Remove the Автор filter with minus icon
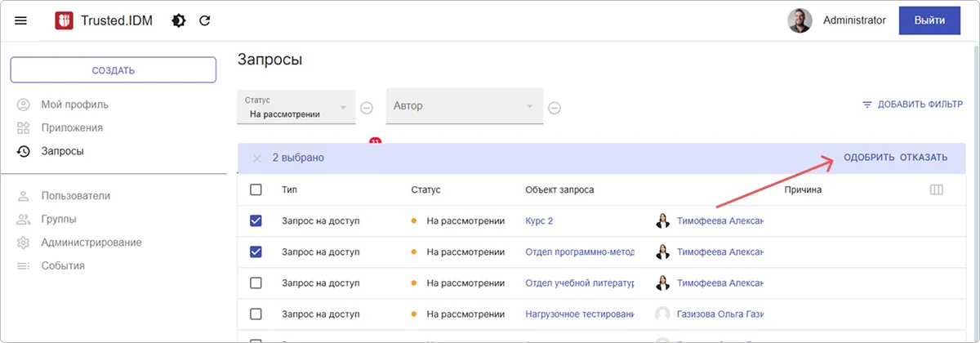Image resolution: width=980 pixels, height=343 pixels. coord(555,107)
